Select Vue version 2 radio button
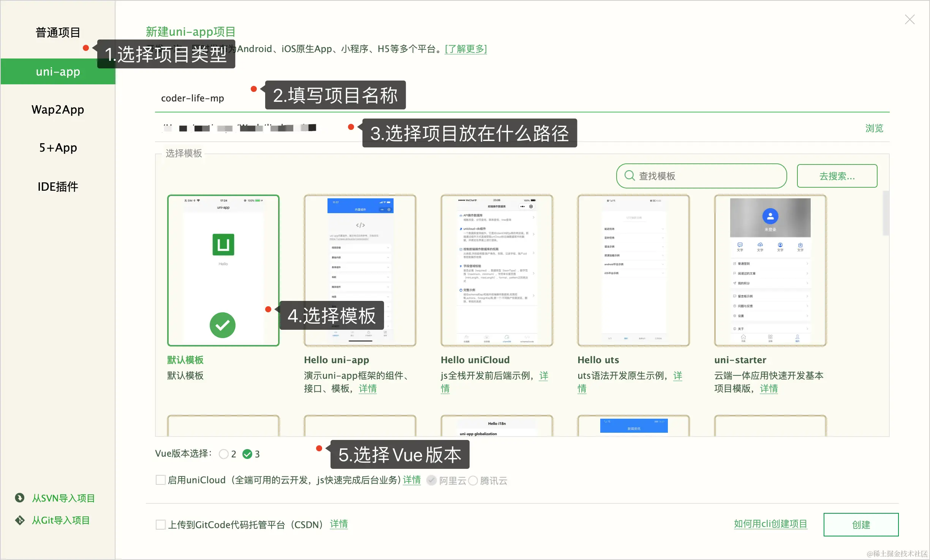Image resolution: width=930 pixels, height=560 pixels. (224, 454)
